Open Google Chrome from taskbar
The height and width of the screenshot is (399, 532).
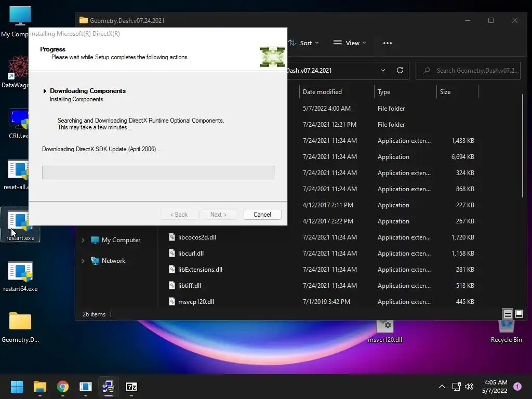tap(63, 387)
